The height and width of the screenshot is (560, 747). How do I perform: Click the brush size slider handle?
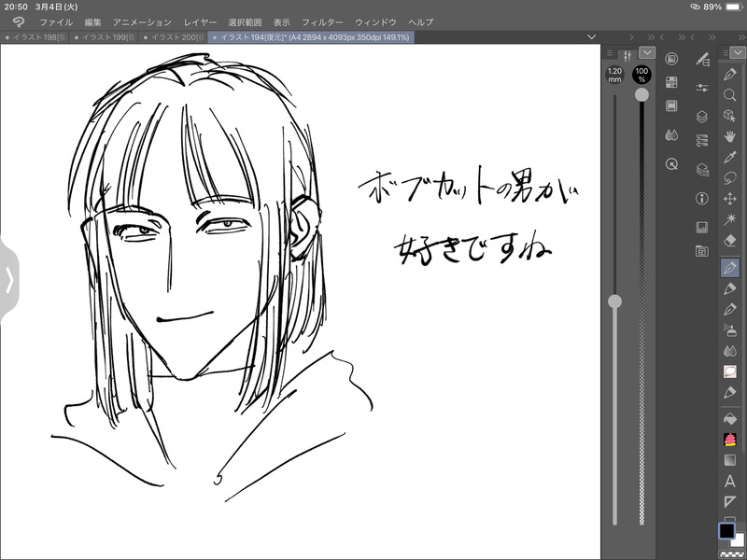[x=615, y=301]
